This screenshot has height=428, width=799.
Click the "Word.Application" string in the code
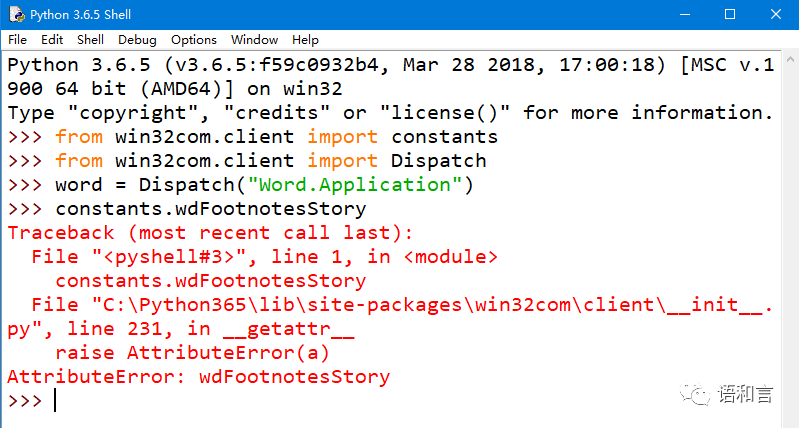pos(354,185)
